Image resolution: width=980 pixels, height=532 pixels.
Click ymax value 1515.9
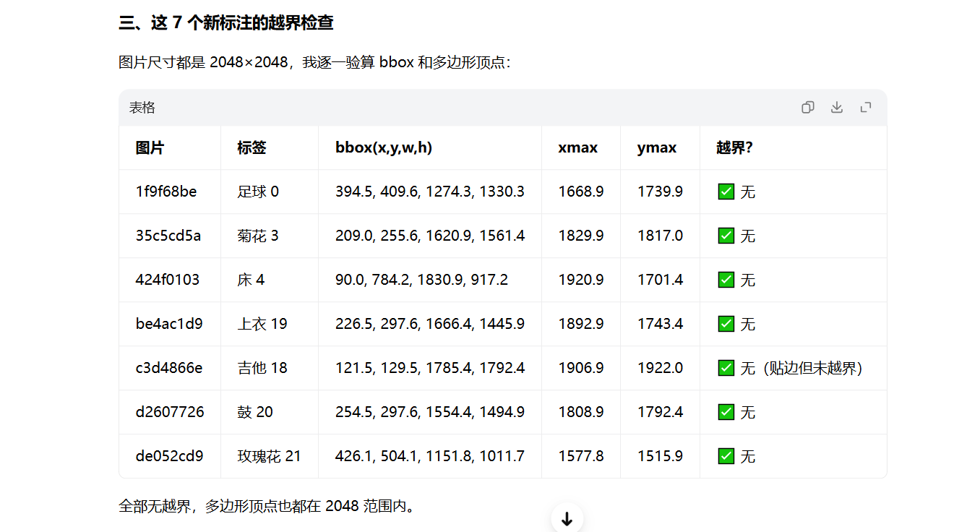(x=661, y=456)
